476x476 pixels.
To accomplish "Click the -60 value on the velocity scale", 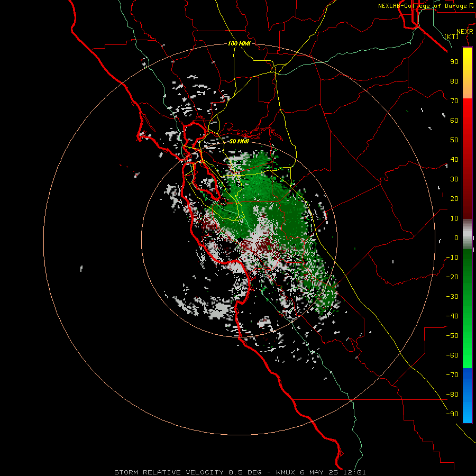I will 452,355.
